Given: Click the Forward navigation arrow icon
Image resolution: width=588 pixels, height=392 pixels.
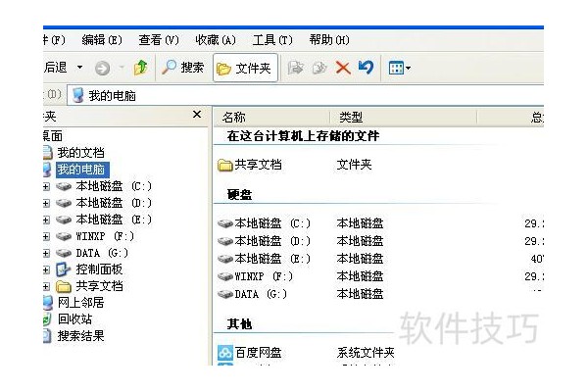Looking at the screenshot, I should pyautogui.click(x=102, y=69).
